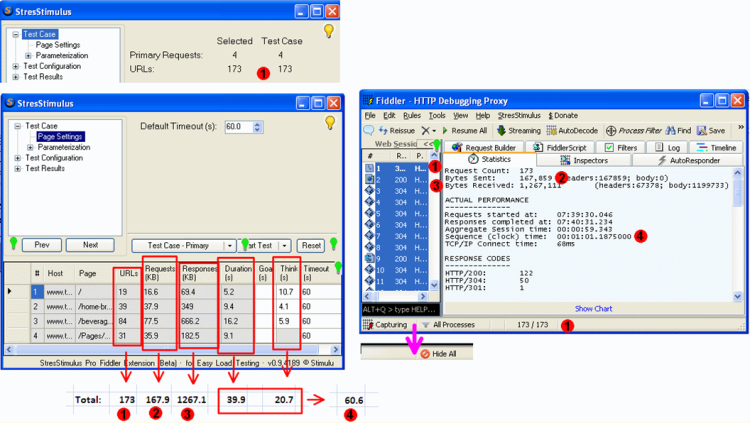Open the StresStimulus menu in Fiddler
This screenshot has height=423, width=750.
click(x=519, y=116)
